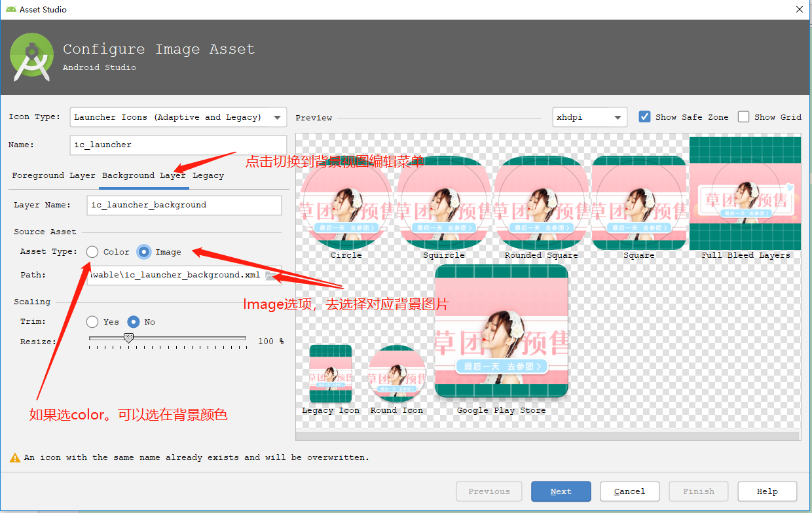Select the Color asset type radio button
Screen dimensions: 812x513
click(x=92, y=252)
